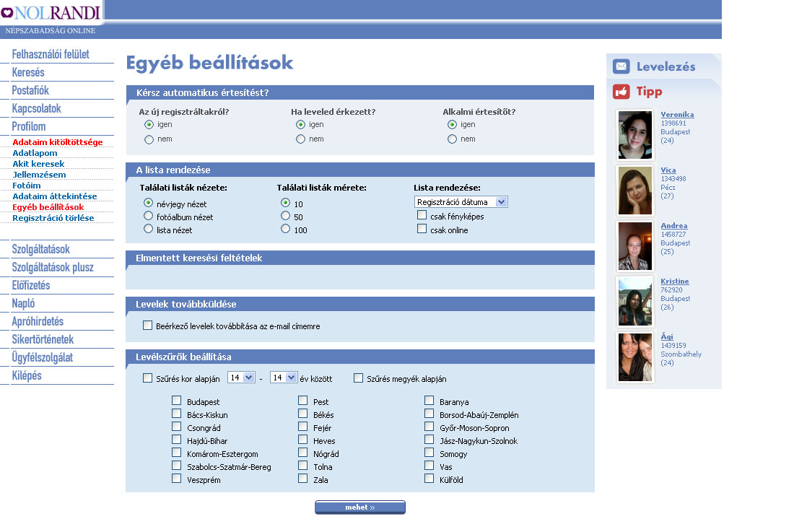Open Levelezés heading link
Image resolution: width=794 pixels, height=532 pixels.
[x=666, y=66]
